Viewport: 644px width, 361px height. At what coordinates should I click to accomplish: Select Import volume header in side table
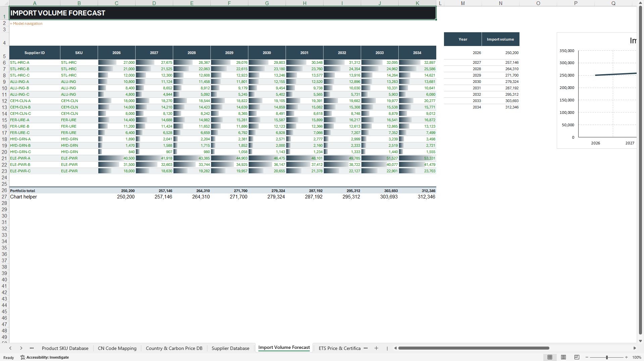500,39
